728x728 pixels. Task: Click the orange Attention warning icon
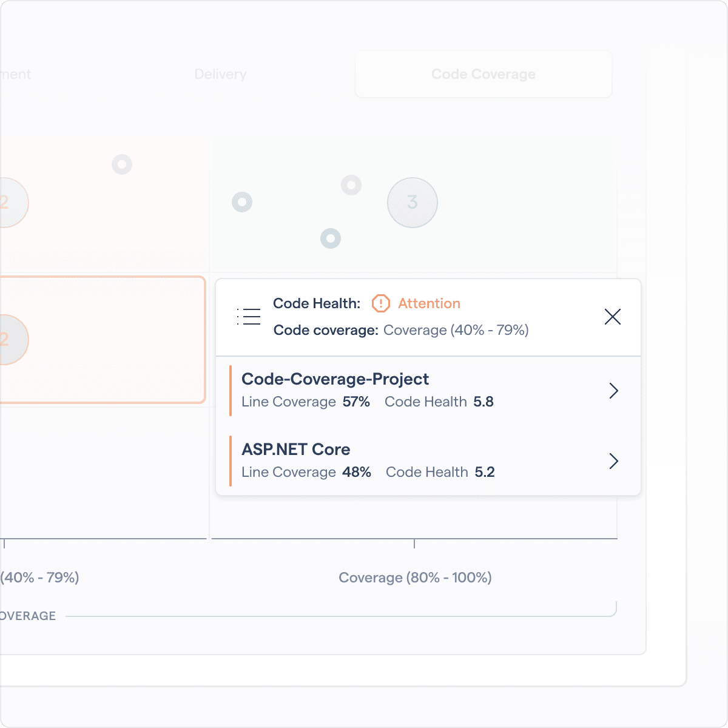[380, 303]
